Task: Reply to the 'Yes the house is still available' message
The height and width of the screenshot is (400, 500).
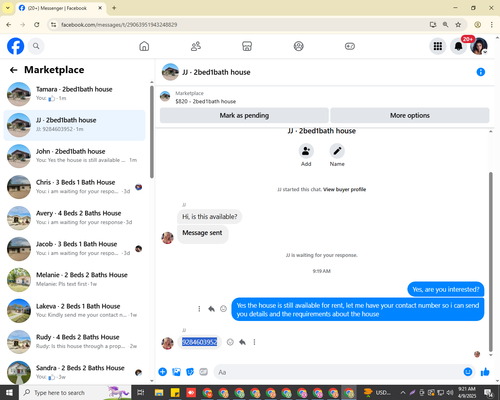Action: (211, 309)
